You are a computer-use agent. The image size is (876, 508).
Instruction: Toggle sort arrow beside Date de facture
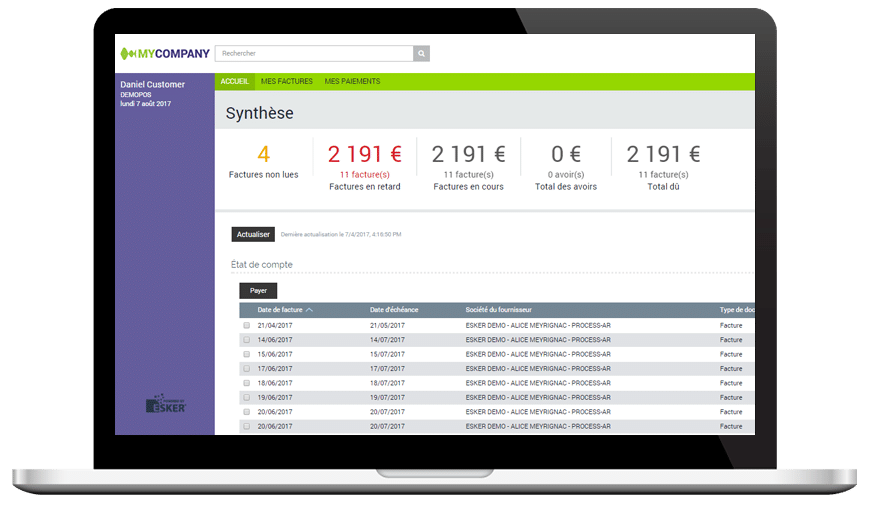310,310
